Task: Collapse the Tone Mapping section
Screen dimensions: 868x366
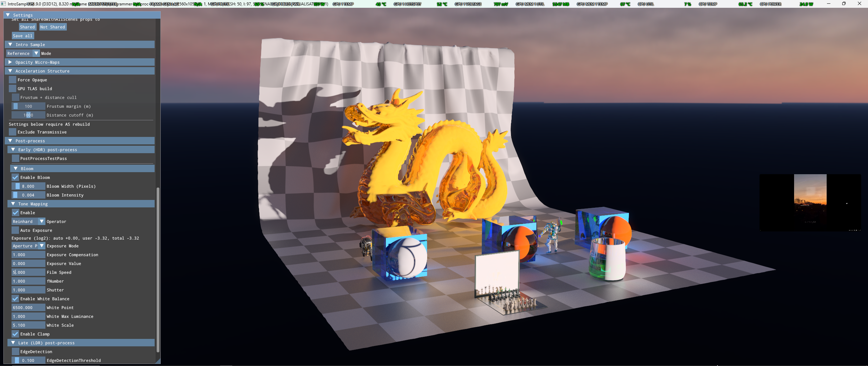Action: [13, 204]
